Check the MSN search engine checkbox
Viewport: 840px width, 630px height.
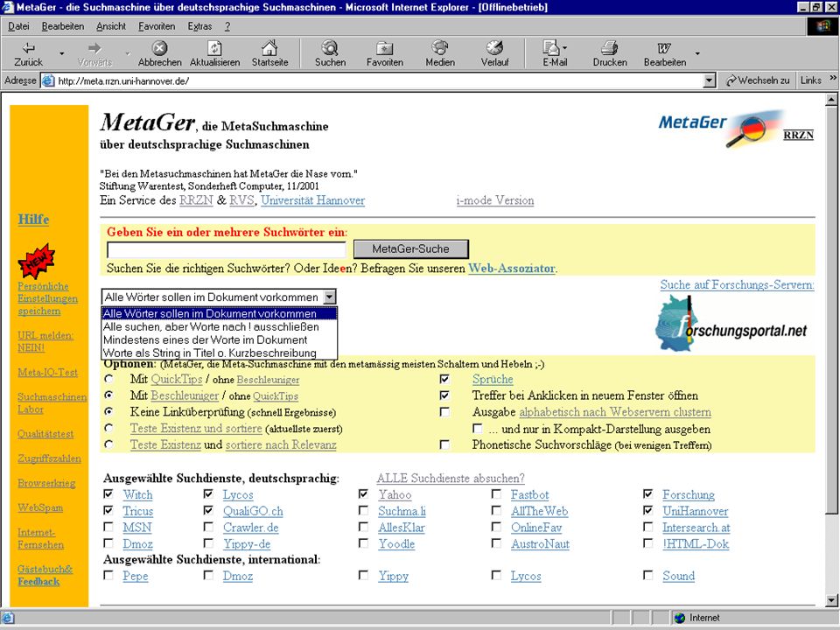(108, 527)
